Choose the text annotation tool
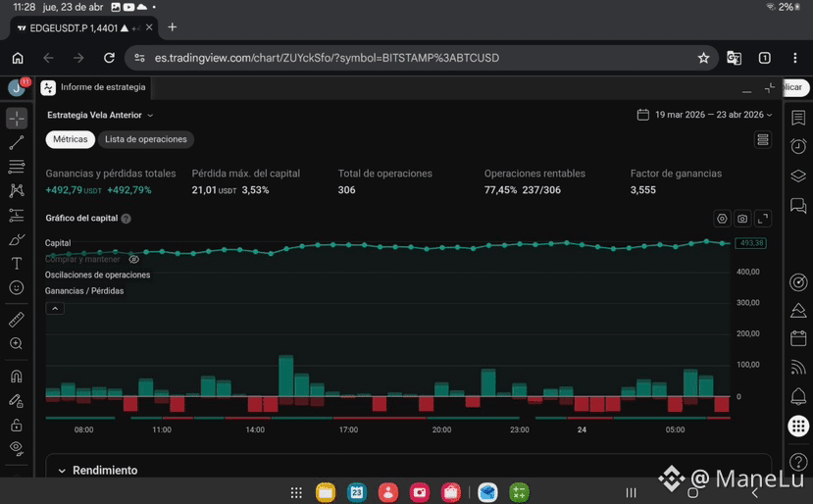Screen dimensions: 813x504 pyautogui.click(x=17, y=264)
